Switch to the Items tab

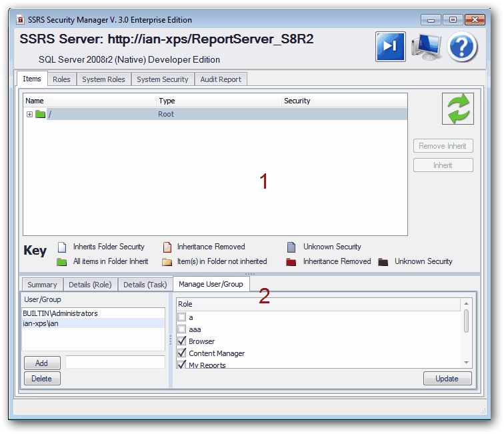(x=32, y=79)
